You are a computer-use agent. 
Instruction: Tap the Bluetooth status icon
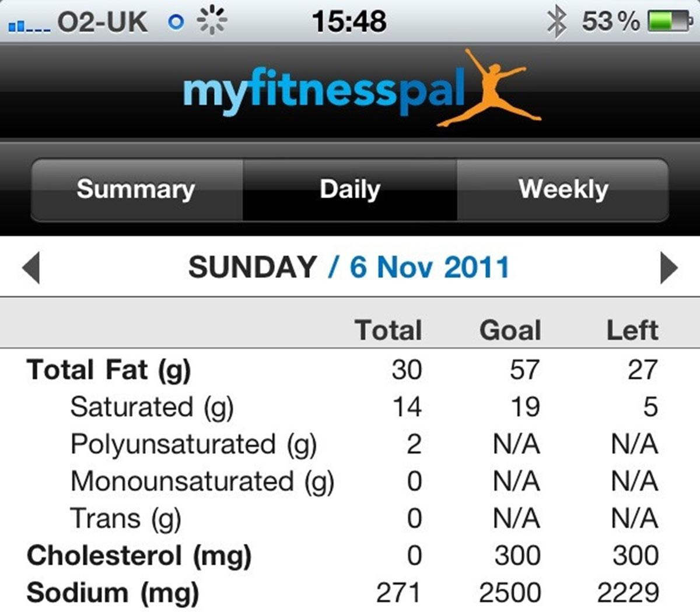click(556, 22)
